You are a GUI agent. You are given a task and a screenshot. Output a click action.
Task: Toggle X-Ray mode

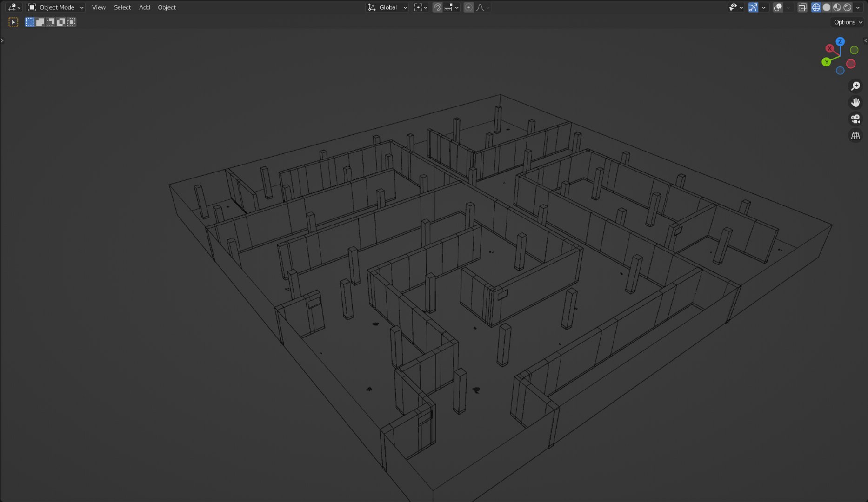pos(802,7)
